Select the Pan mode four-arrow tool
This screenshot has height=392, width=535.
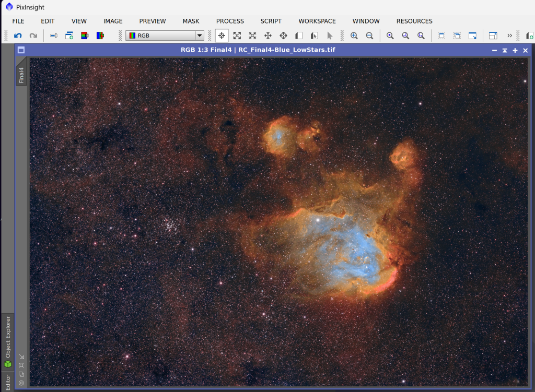(268, 35)
